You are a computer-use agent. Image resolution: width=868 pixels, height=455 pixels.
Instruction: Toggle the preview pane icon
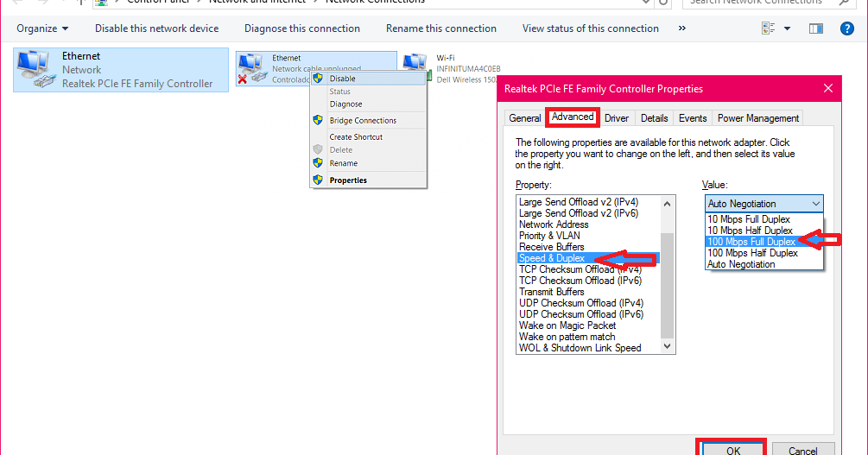tap(816, 28)
